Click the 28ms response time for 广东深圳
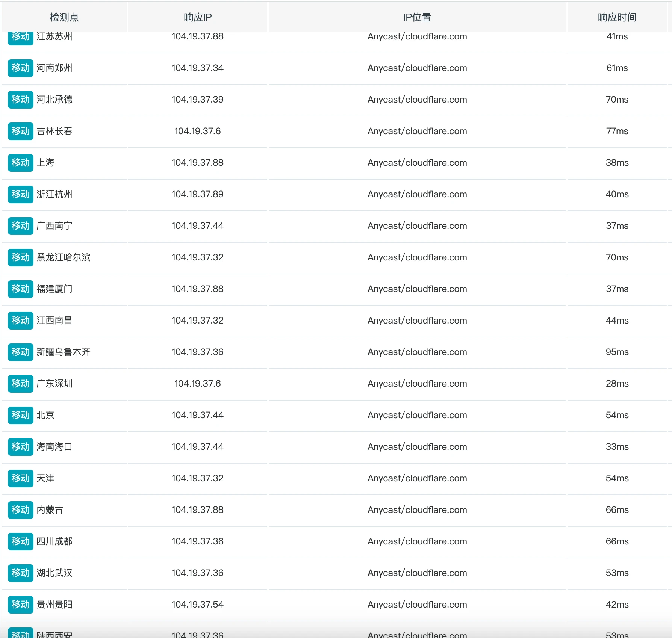 pos(617,384)
